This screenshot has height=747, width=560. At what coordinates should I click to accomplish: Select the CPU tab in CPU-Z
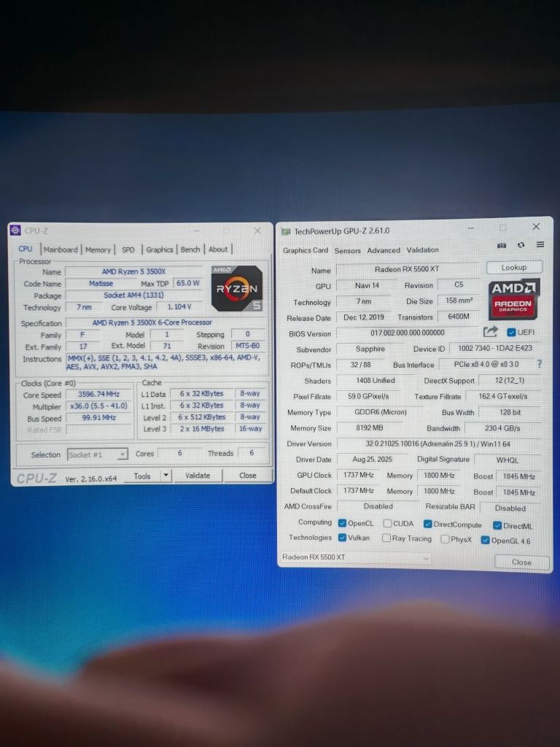26,249
